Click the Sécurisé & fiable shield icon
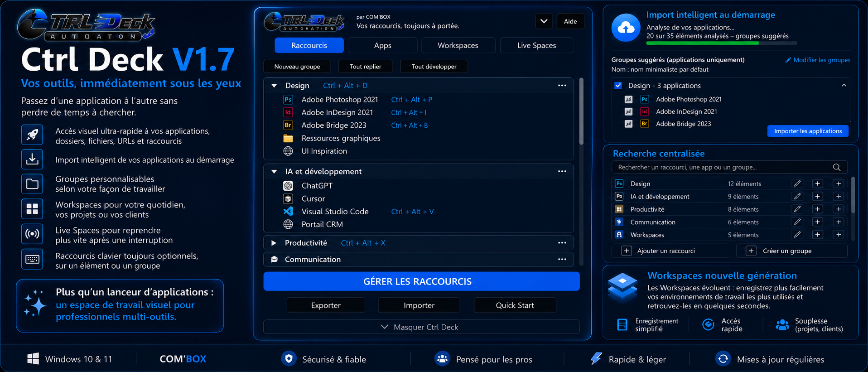Screen dimensions: 868x372 pos(289,358)
